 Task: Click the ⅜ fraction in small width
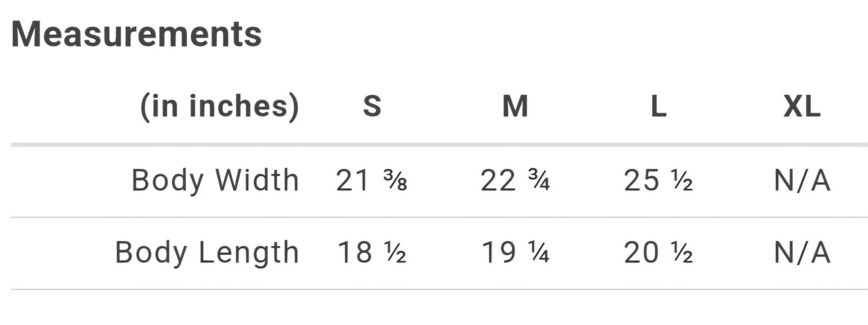(394, 181)
